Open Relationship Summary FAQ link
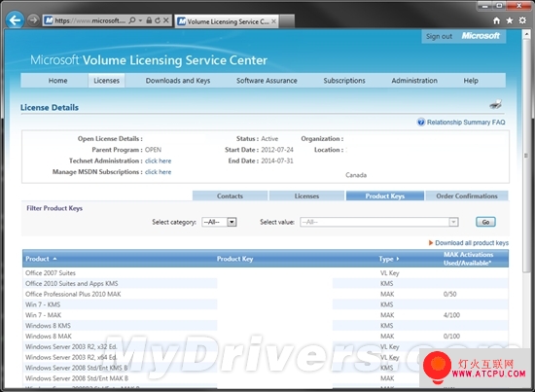 click(x=466, y=123)
